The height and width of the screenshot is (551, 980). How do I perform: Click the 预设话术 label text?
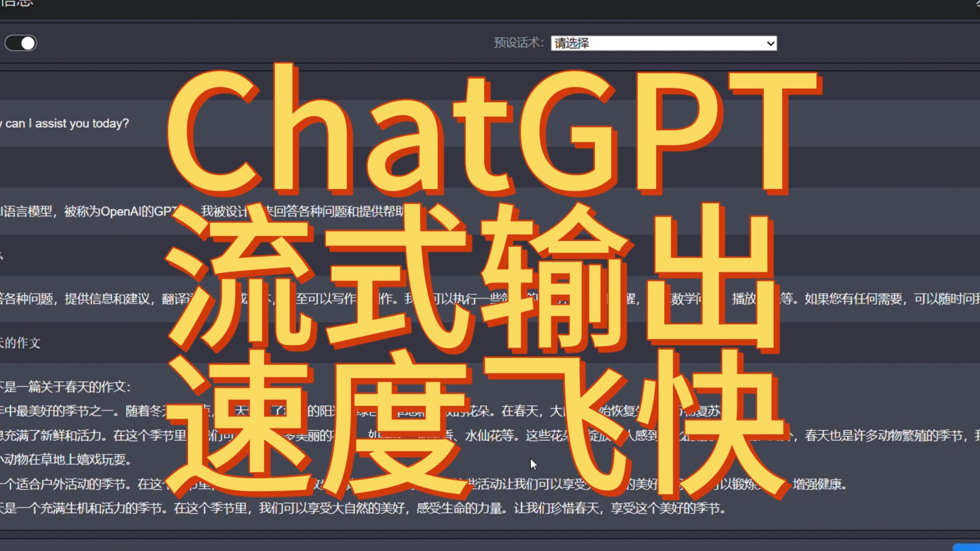[518, 43]
